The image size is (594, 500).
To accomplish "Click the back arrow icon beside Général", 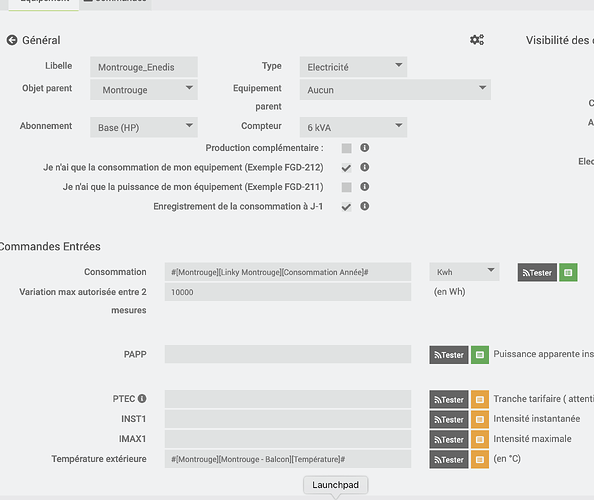I will tap(12, 40).
